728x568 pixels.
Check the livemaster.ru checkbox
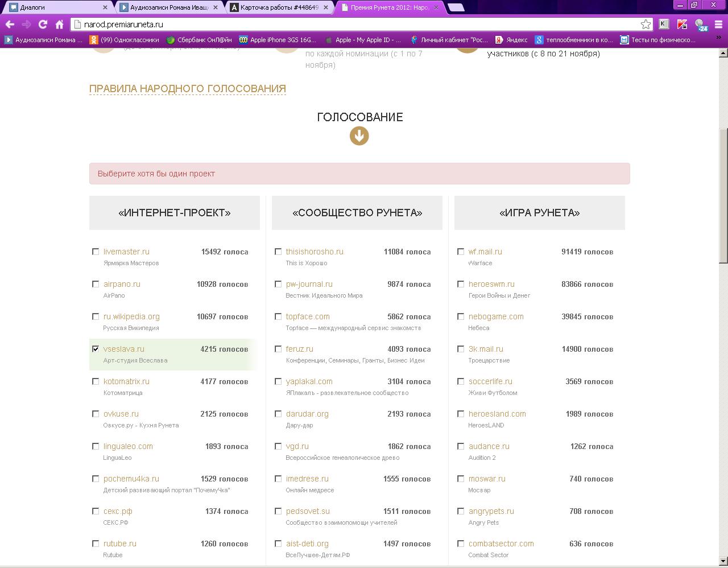pyautogui.click(x=96, y=252)
